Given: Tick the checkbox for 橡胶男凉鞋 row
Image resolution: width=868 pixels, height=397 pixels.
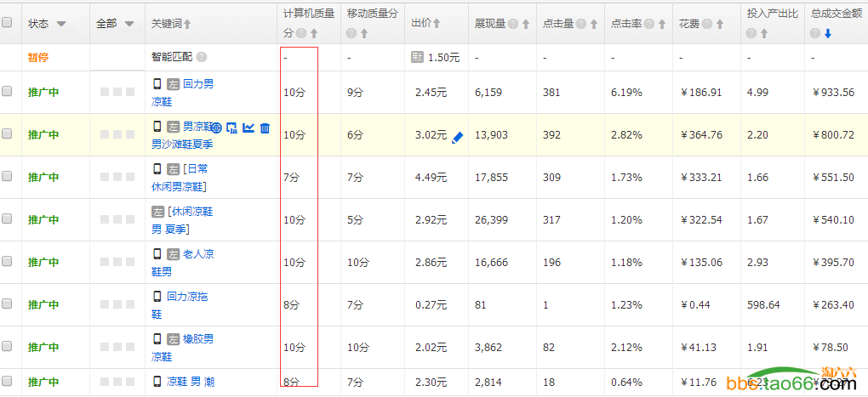Looking at the screenshot, I should tap(7, 347).
